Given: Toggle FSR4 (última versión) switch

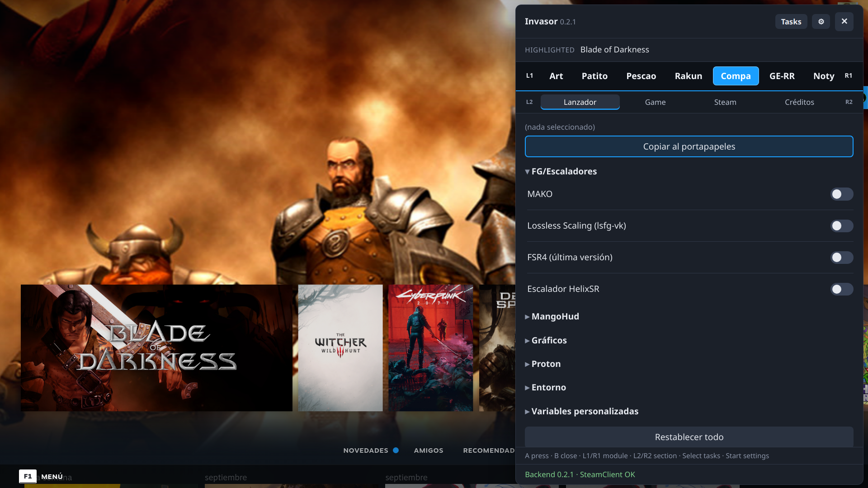Looking at the screenshot, I should coord(842,258).
